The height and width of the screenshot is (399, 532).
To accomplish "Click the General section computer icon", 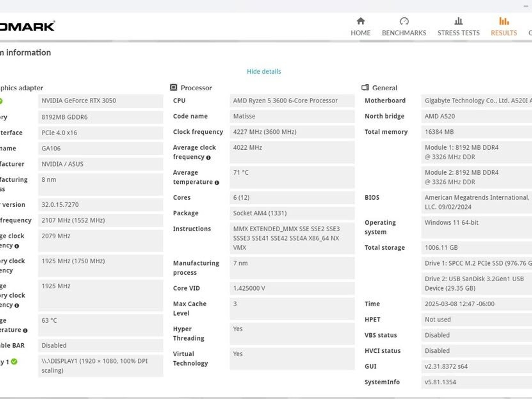I will point(365,88).
